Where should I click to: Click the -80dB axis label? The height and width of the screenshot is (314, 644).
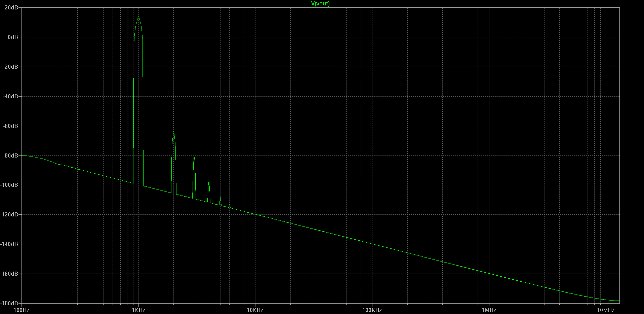tap(10, 155)
